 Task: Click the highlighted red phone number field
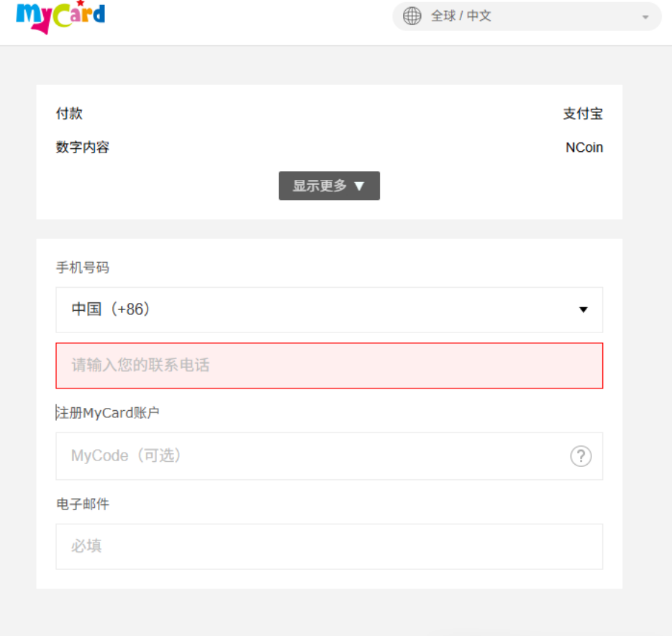point(329,365)
